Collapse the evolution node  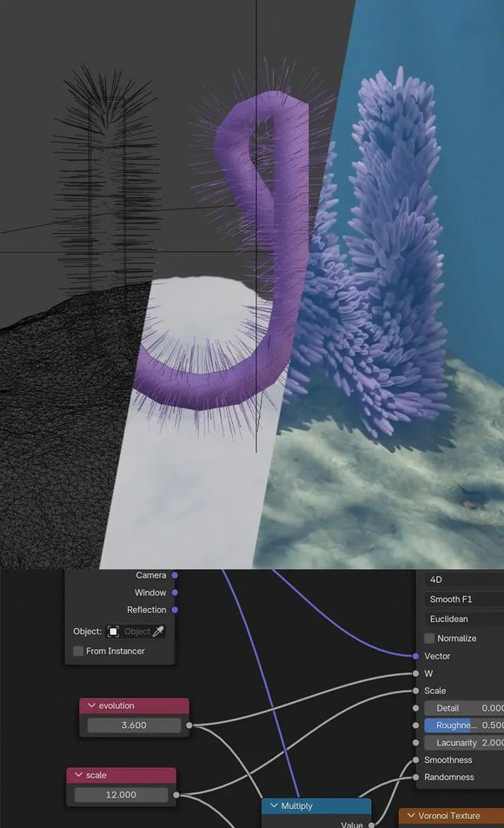coord(91,705)
